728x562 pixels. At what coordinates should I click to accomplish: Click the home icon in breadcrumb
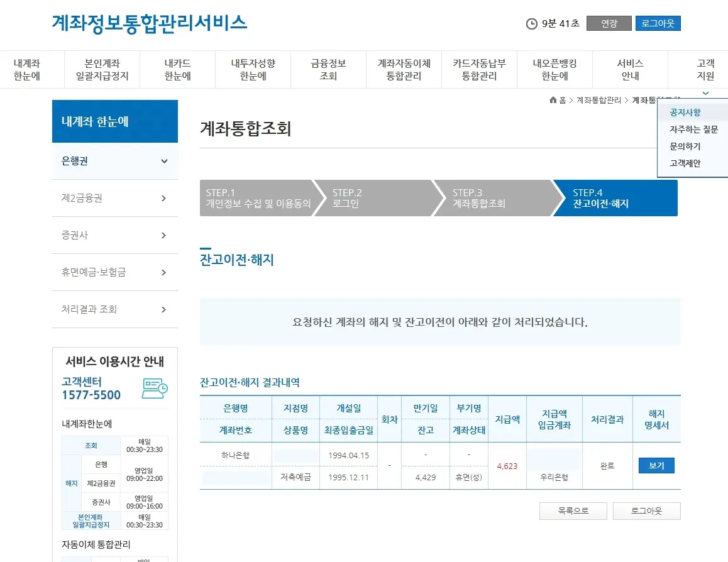[x=553, y=100]
